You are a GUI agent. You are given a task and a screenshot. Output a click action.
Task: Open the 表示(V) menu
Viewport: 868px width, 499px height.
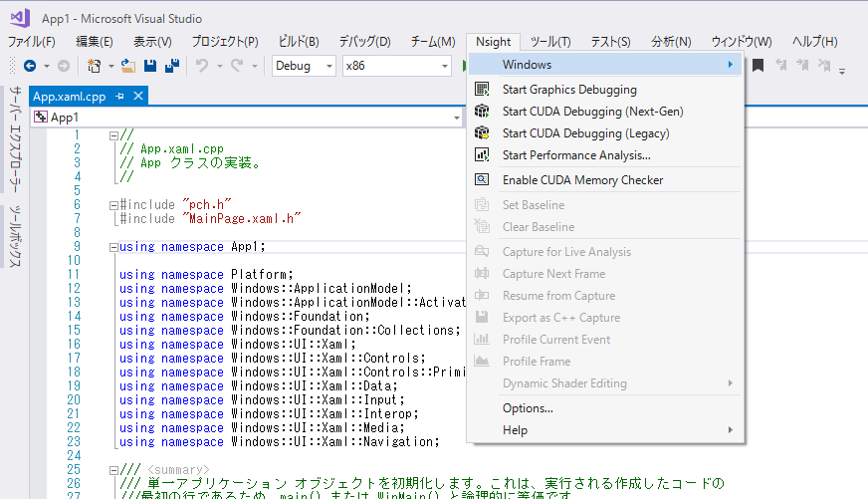[152, 42]
